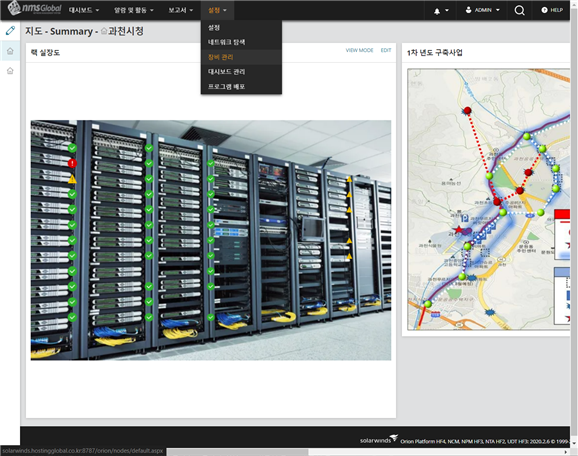Expand the 알람 및 활동 menu
This screenshot has height=456, width=578.
coord(134,10)
